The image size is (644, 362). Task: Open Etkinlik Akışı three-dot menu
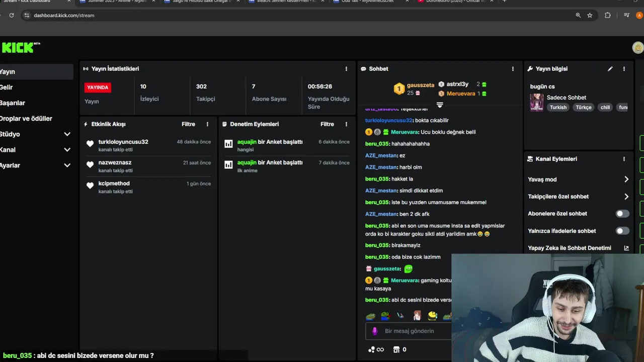[207, 124]
